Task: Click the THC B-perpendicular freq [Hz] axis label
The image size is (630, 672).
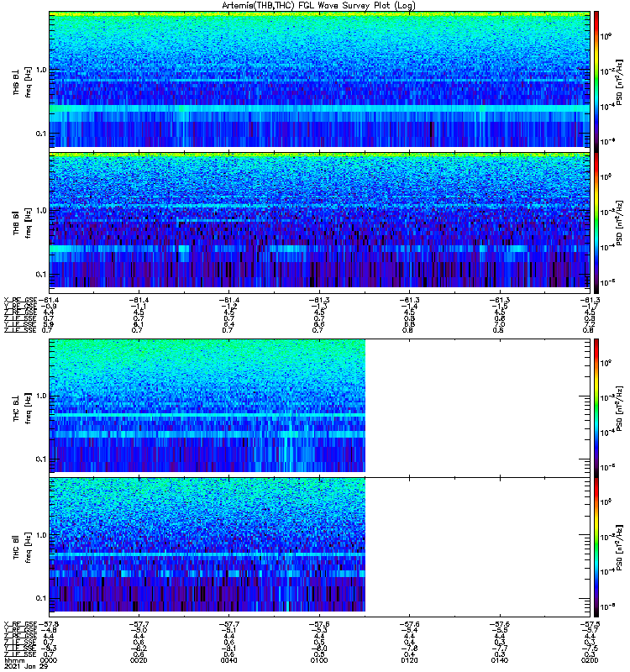Action: coord(28,408)
